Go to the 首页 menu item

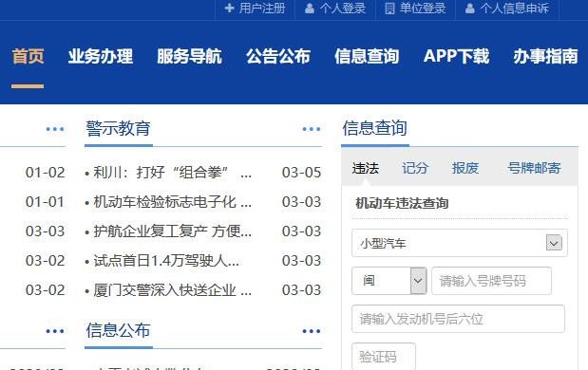[x=28, y=57]
